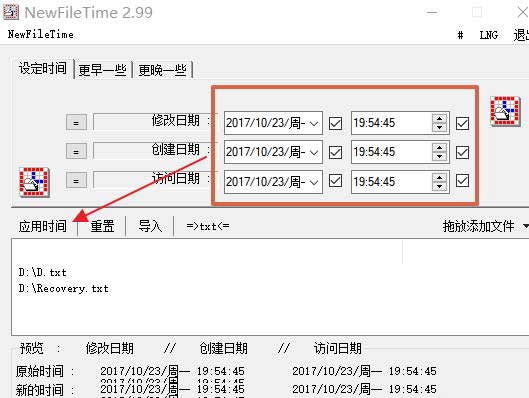Click the NewFileTime app icon in title bar
This screenshot has height=398, width=529.
coord(11,12)
